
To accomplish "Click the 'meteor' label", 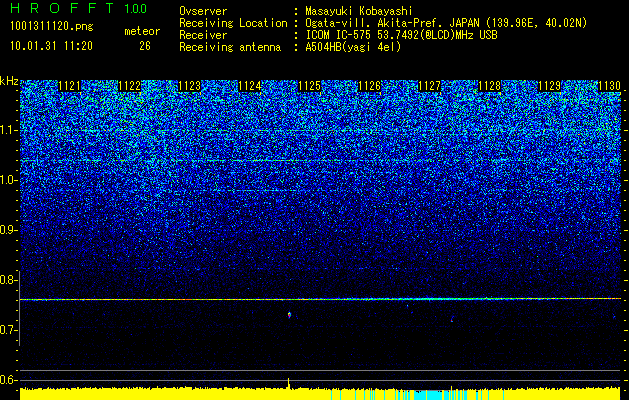I will click(142, 31).
